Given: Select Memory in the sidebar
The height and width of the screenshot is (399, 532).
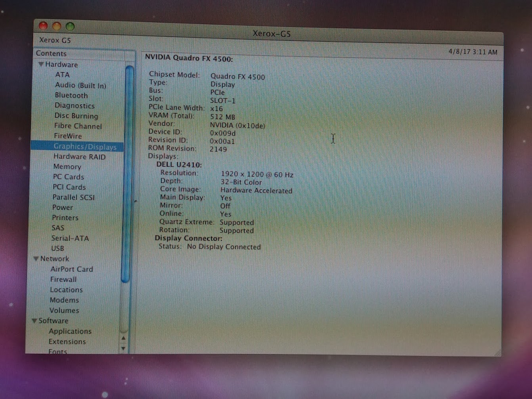Looking at the screenshot, I should tap(67, 167).
